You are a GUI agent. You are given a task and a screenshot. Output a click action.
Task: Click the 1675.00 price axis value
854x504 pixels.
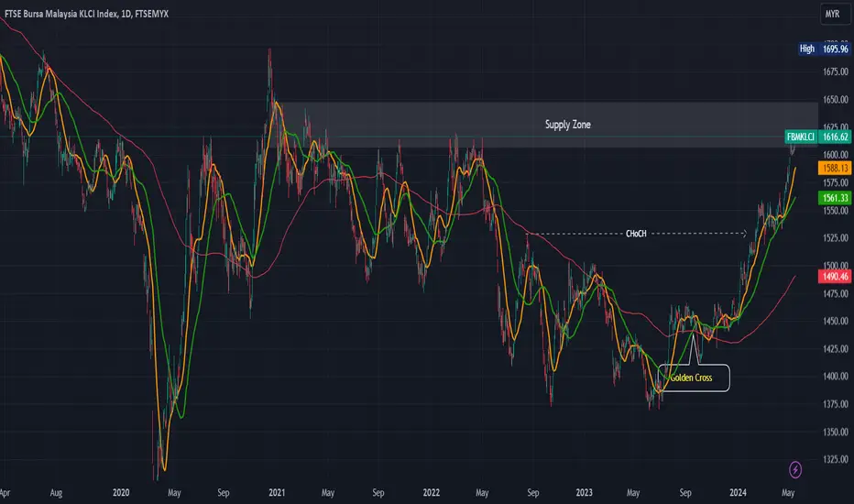tap(836, 71)
